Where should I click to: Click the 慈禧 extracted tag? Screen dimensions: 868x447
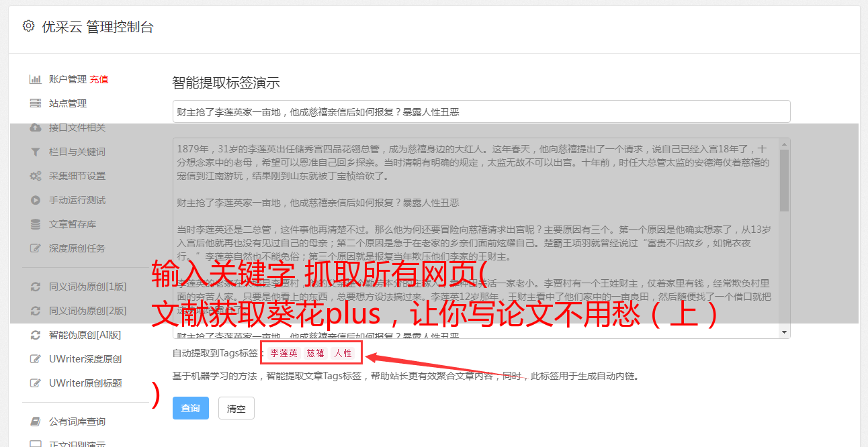(x=316, y=353)
